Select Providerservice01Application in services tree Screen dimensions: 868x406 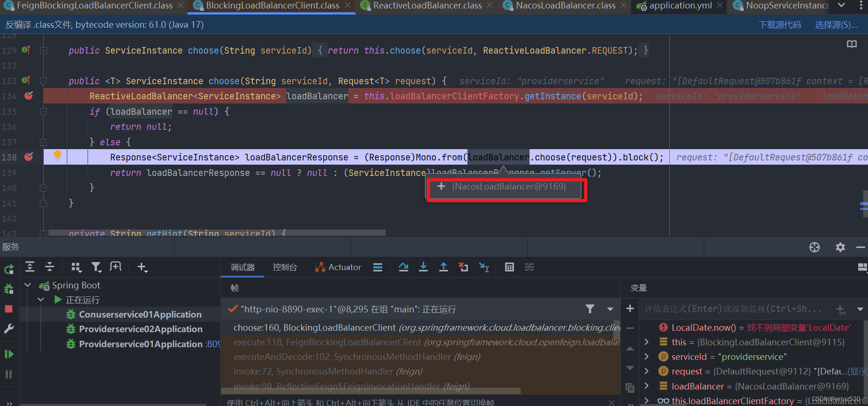pyautogui.click(x=141, y=344)
